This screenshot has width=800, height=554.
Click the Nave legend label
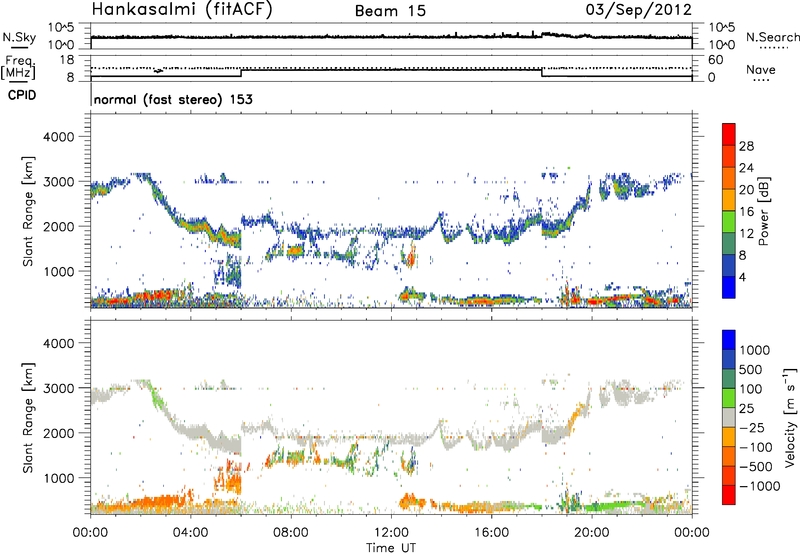coord(761,69)
